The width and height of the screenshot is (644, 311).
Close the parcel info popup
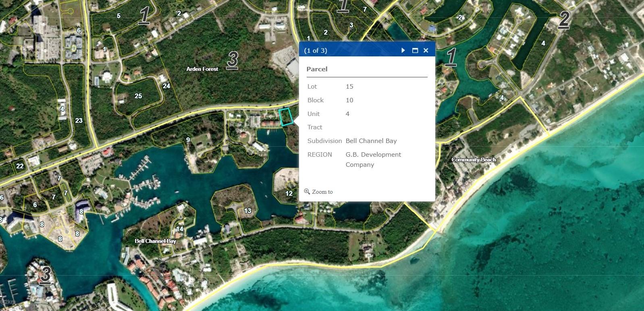tap(426, 50)
